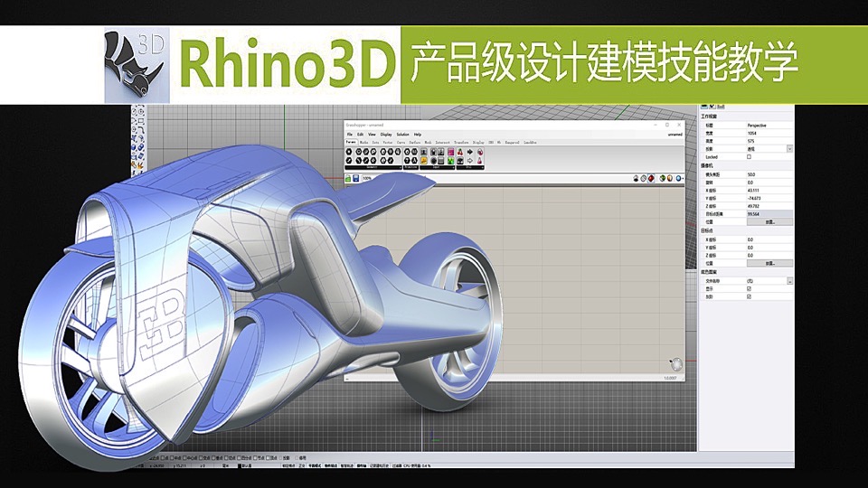Toggle the 停用 osnap checkbox
The height and width of the screenshot is (488, 868).
(x=297, y=457)
